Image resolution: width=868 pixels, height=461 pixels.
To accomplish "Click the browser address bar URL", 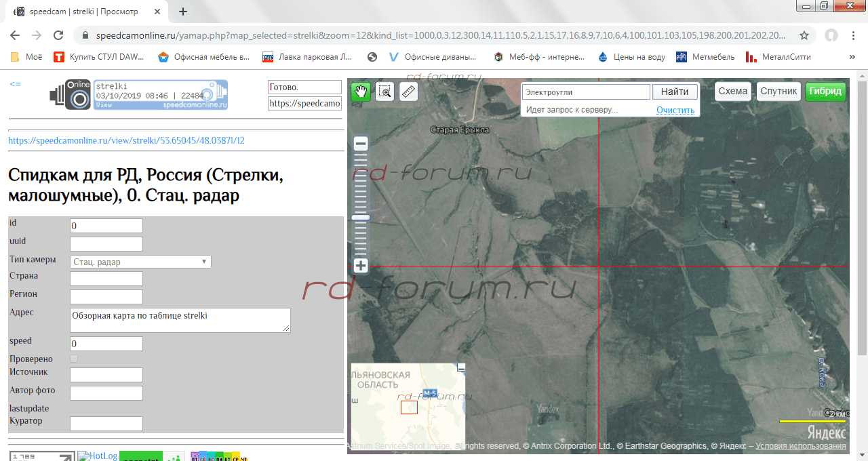I will tap(441, 35).
